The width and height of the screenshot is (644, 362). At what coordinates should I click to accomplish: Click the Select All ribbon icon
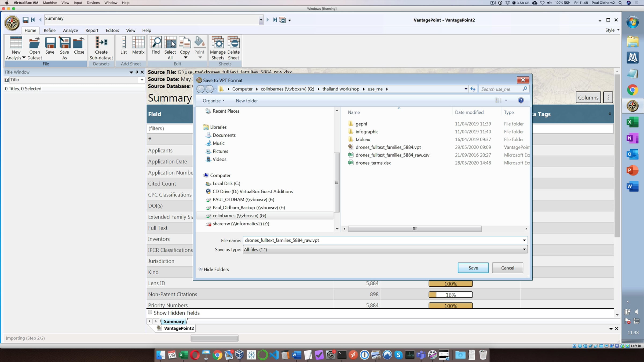pyautogui.click(x=170, y=48)
